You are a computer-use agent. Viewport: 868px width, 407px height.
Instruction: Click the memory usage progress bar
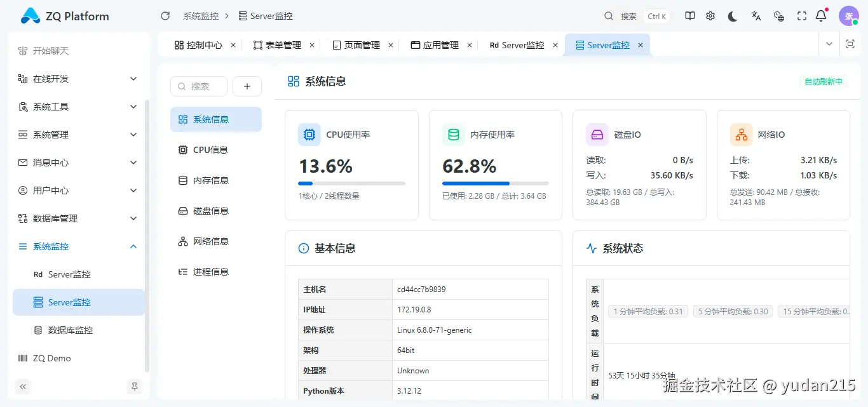pyautogui.click(x=496, y=183)
